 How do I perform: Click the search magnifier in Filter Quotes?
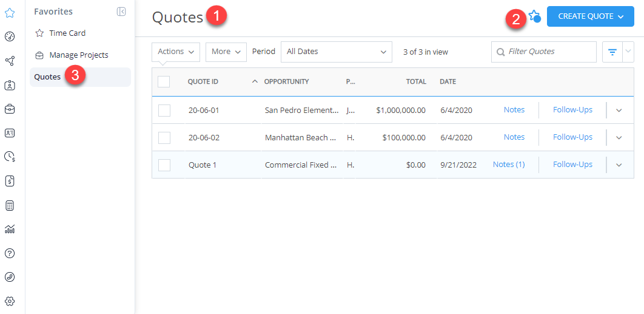[500, 52]
